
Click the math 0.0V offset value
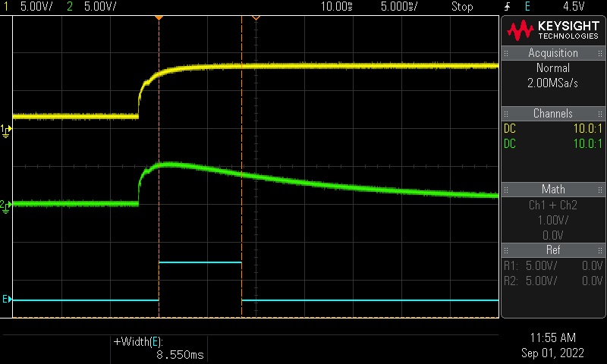[553, 235]
